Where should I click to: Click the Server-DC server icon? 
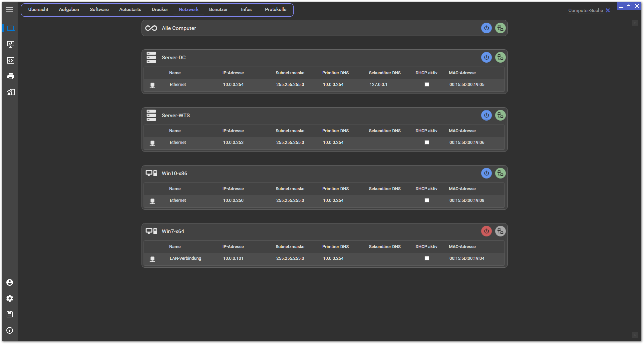coord(151,57)
